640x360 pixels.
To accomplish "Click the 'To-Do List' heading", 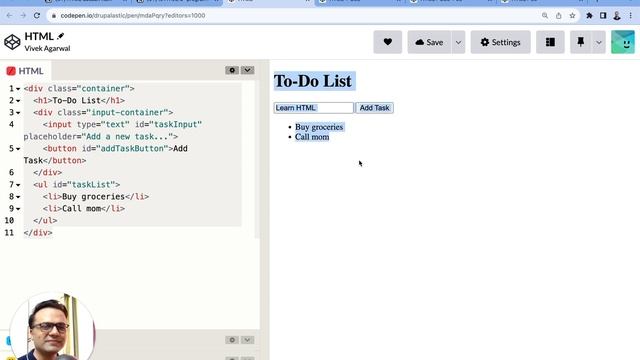I will [313, 81].
